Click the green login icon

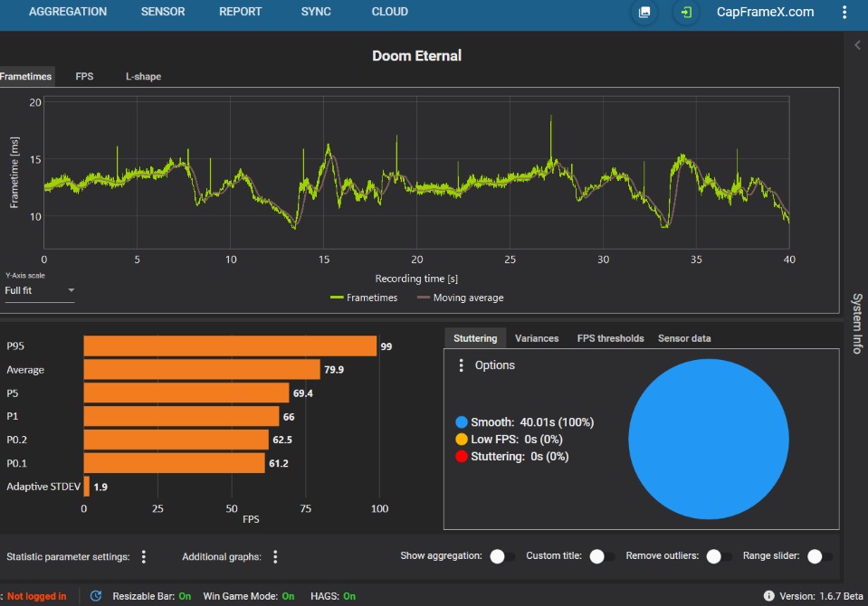tap(687, 13)
